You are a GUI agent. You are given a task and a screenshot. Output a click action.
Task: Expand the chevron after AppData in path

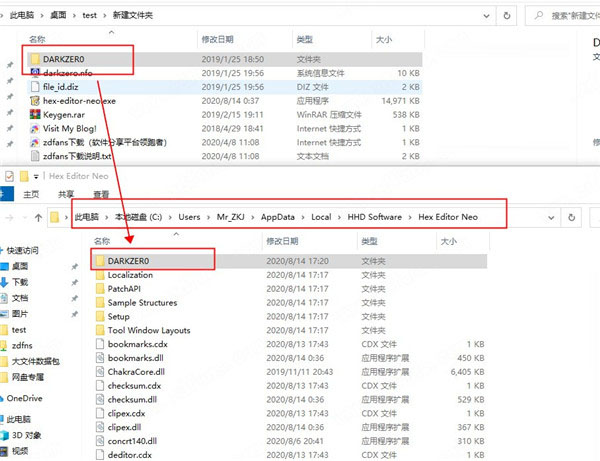tap(303, 217)
